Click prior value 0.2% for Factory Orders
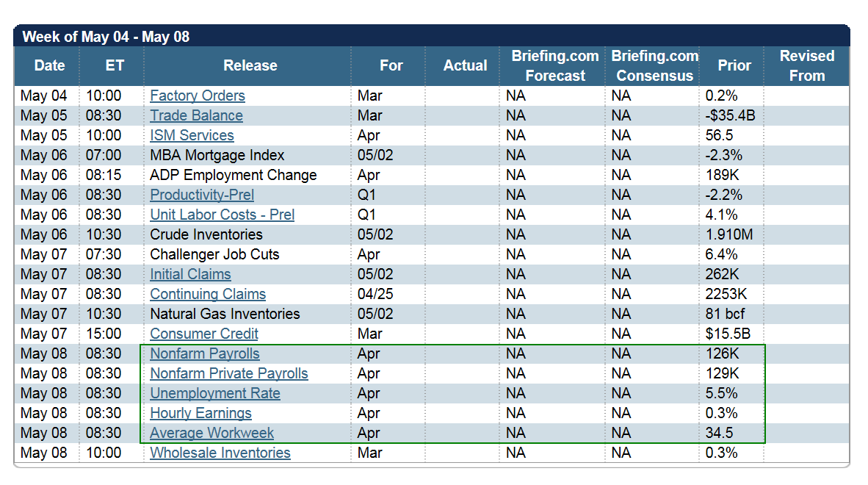The image size is (868, 485). tap(721, 96)
